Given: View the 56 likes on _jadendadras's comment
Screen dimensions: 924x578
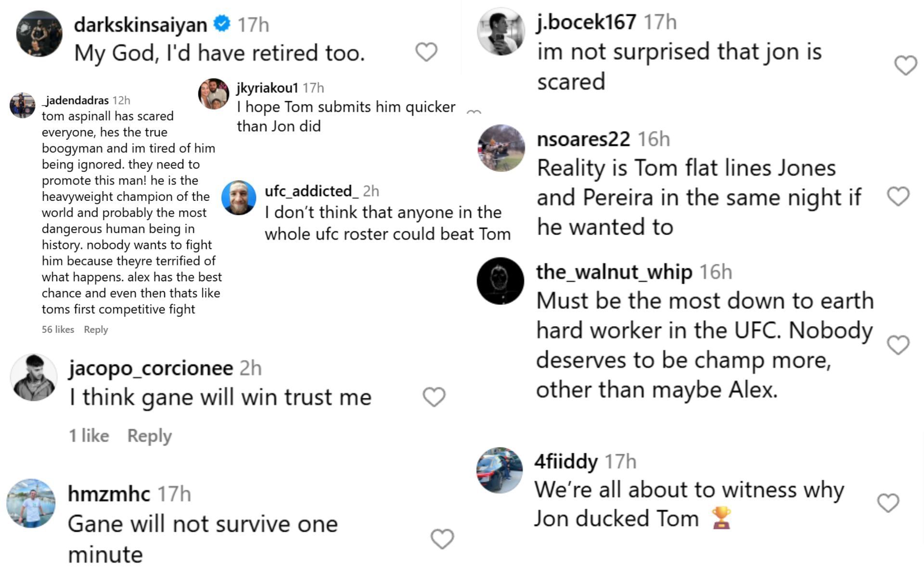Looking at the screenshot, I should 58,329.
